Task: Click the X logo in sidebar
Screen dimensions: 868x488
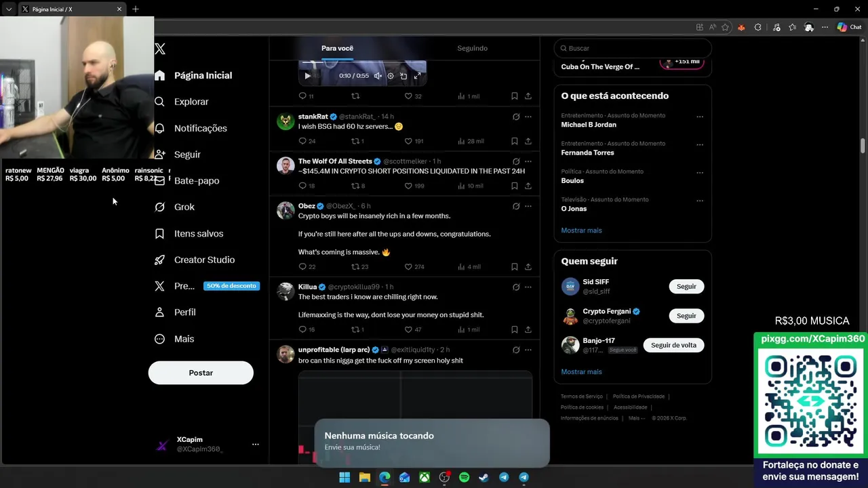Action: [160, 49]
